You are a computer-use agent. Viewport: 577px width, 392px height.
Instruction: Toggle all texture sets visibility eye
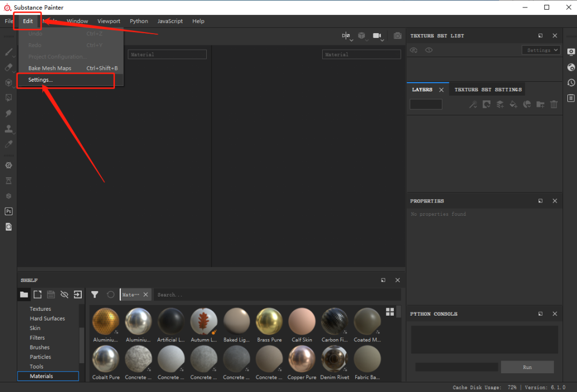point(414,50)
